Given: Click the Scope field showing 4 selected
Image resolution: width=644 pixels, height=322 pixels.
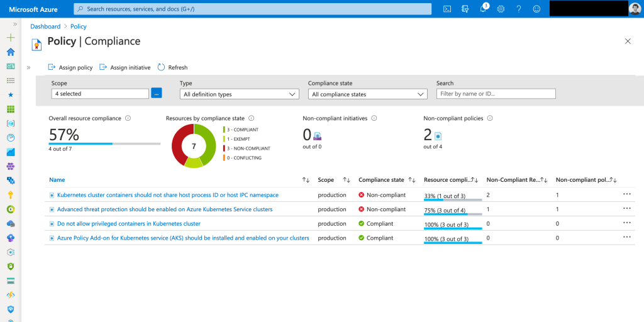Looking at the screenshot, I should click(100, 94).
